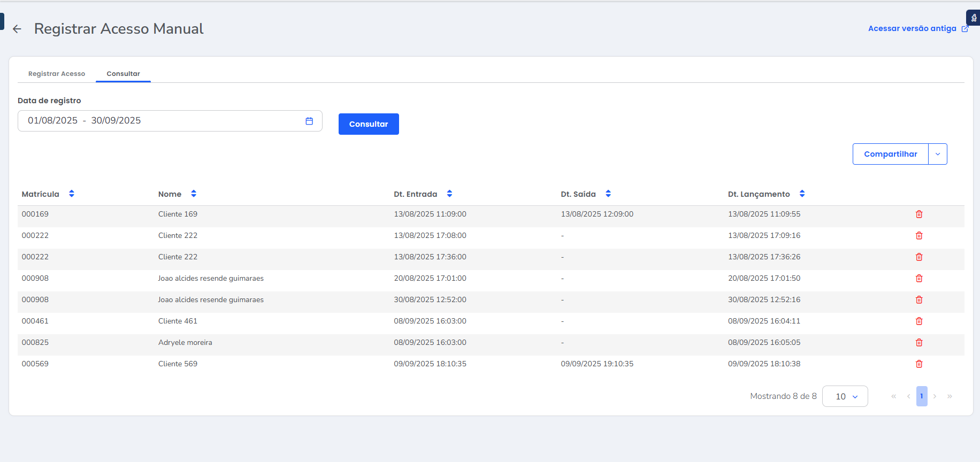
Task: Click the back arrow beside the page title
Action: tap(17, 29)
